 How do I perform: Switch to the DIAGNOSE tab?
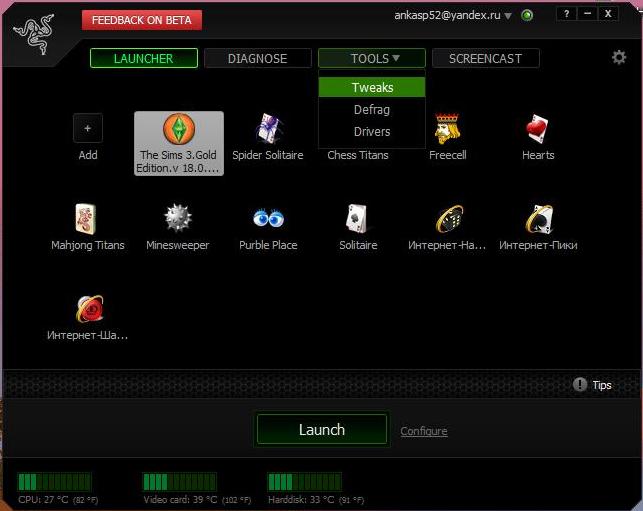pyautogui.click(x=258, y=58)
